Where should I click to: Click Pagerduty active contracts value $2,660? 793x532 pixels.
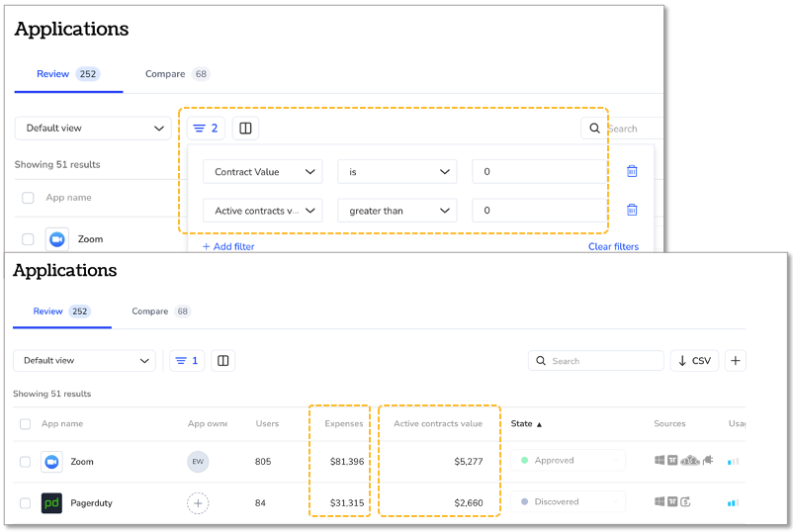469,503
